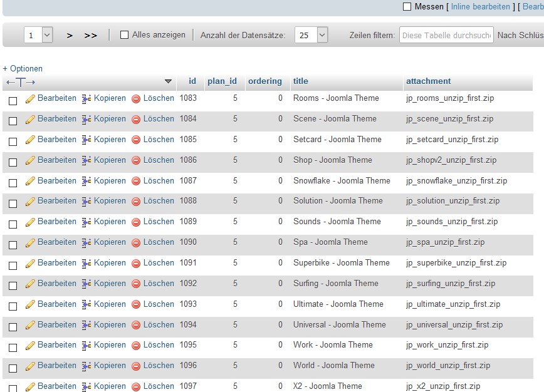Focus the Zeilen filtern search field
Screen dimensions: 544x392
[446, 35]
